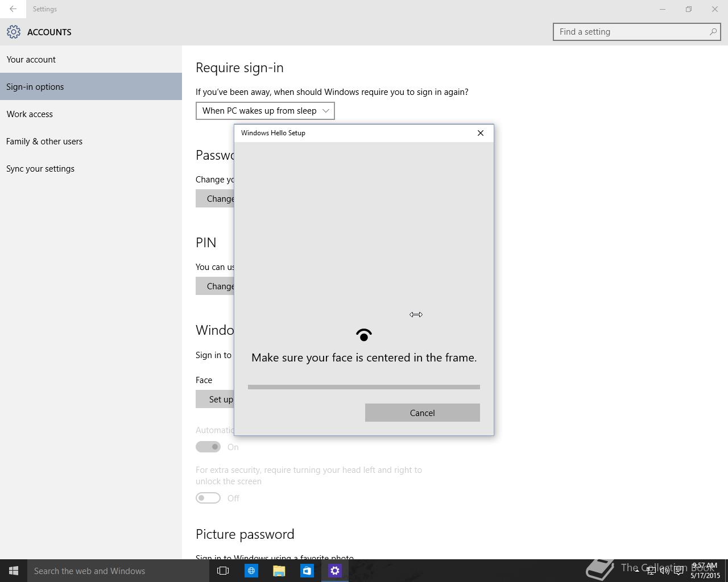
Task: Click the Settings gear taskbar icon
Action: (335, 571)
